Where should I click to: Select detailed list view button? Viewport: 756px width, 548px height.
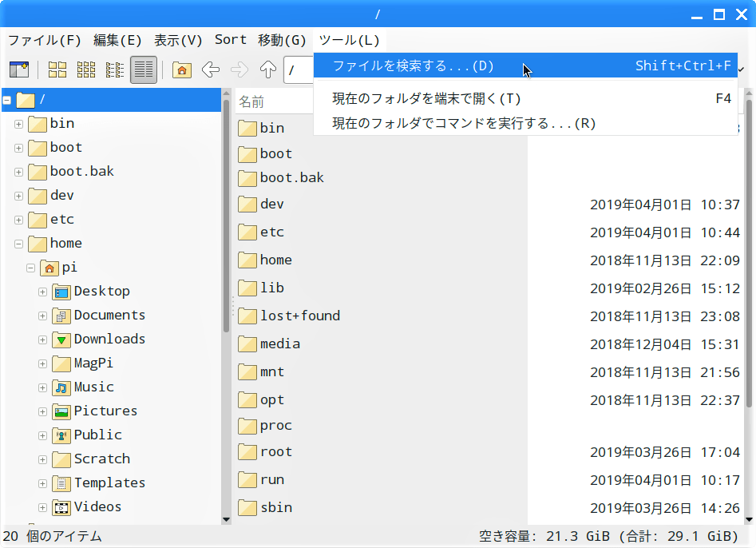(144, 70)
